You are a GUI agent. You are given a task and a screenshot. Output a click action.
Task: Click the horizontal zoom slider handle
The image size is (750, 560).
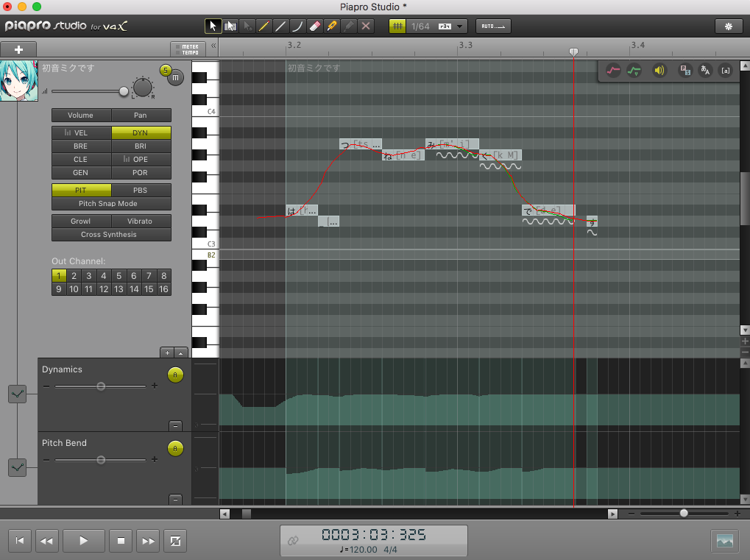(684, 513)
